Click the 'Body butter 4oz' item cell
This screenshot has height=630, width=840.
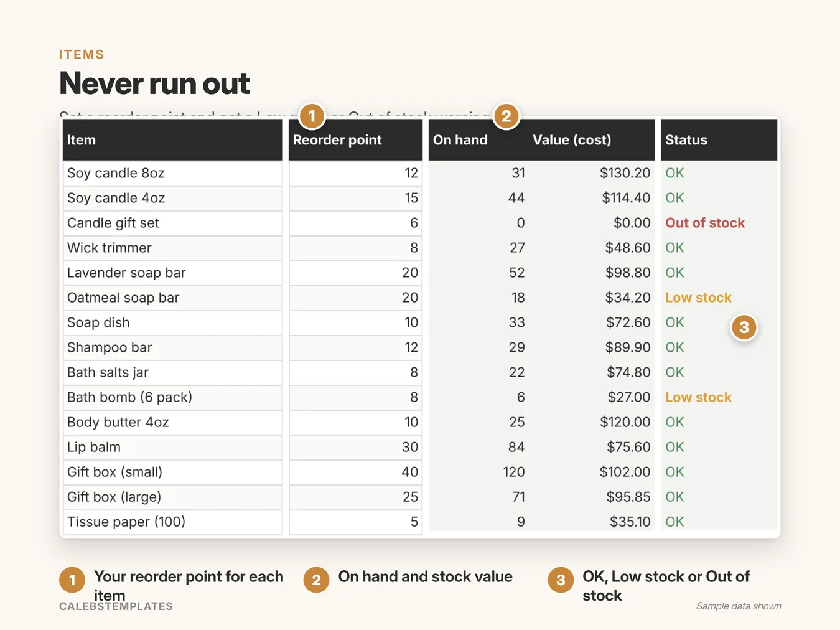(173, 422)
